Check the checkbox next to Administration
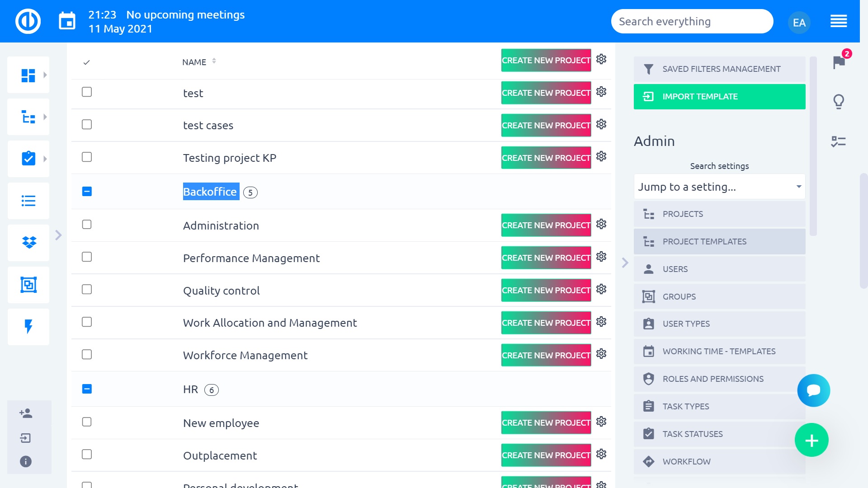Screen dimensions: 868x488 86,225
